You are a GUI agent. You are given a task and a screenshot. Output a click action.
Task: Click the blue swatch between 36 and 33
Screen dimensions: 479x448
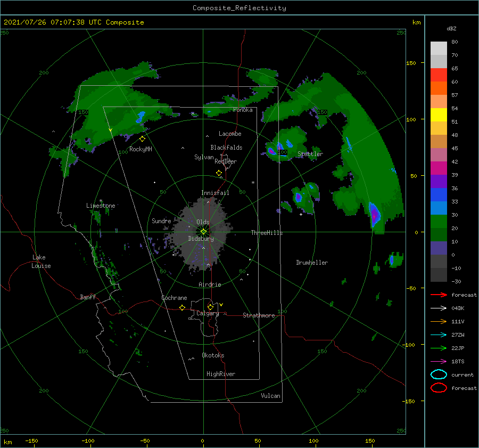point(439,194)
